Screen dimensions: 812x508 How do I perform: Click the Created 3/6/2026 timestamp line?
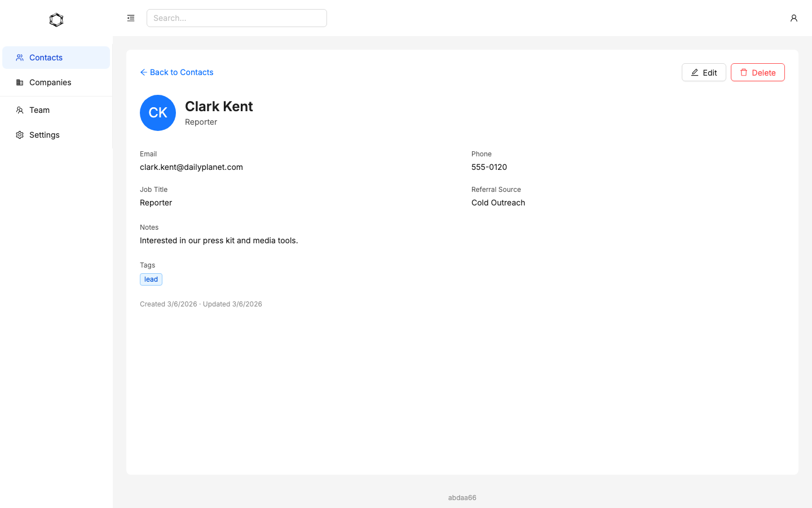(201, 304)
